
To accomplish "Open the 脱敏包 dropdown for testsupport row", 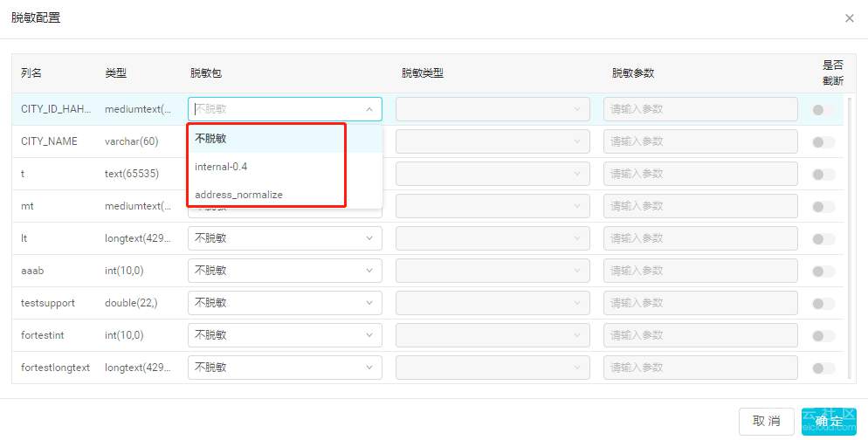I will point(285,303).
